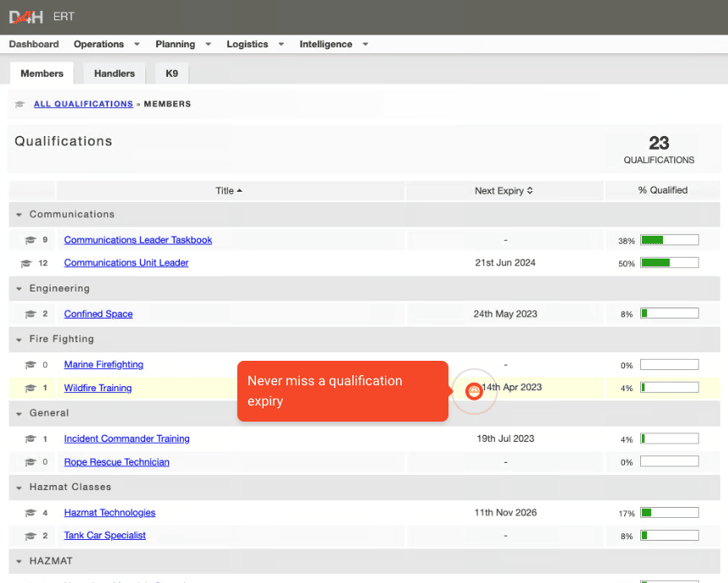This screenshot has height=583, width=728.
Task: Click graduation cap icon in breadcrumb
Action: click(x=20, y=105)
